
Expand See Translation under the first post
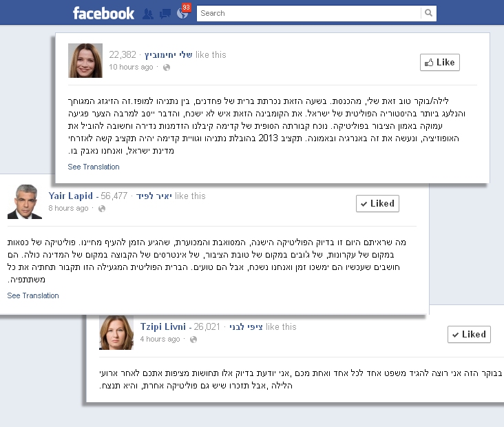[94, 167]
